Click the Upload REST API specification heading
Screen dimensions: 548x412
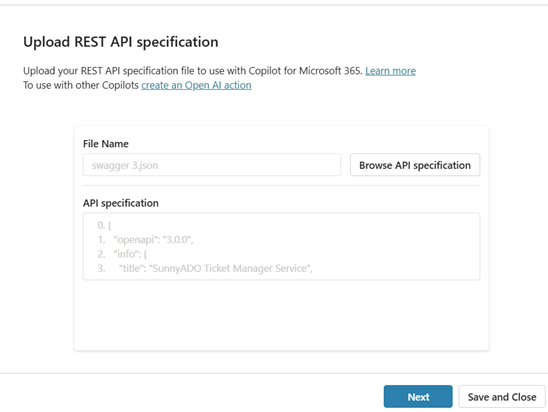121,42
